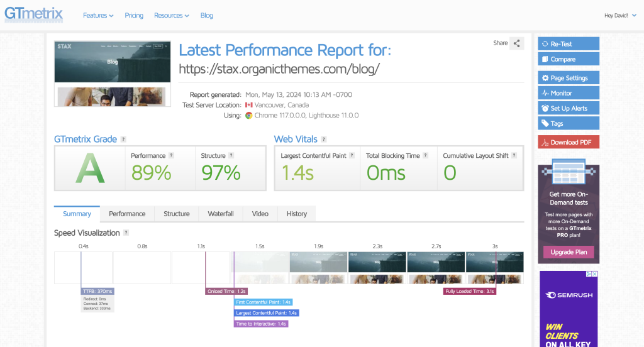Viewport: 644px width, 347px height.
Task: Open the Pricing link
Action: click(x=134, y=16)
